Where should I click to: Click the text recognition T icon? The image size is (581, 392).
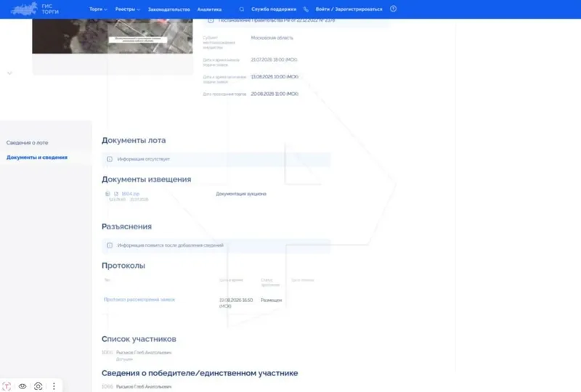pos(7,386)
